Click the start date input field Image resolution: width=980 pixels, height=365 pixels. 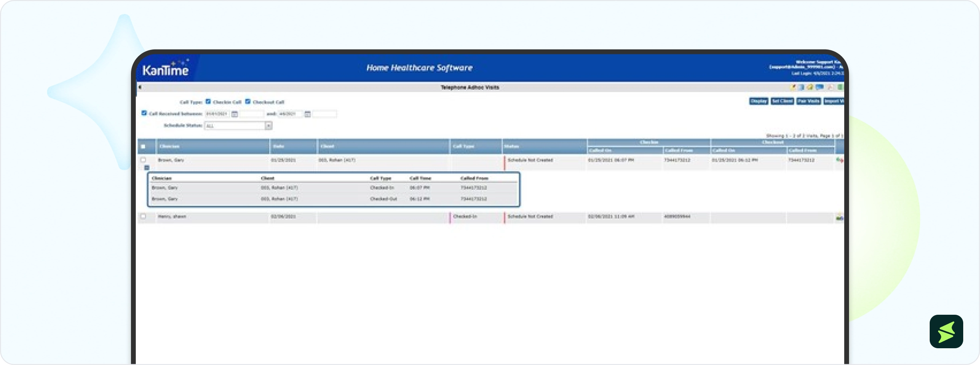click(x=217, y=114)
